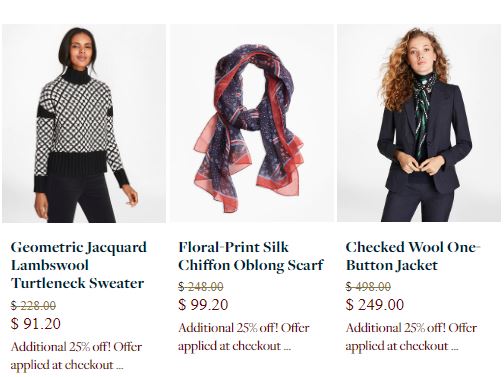Screen dimensions: 504x377
Task: Expand the sweater's Additional 25% off offer text
Action: tap(76, 356)
